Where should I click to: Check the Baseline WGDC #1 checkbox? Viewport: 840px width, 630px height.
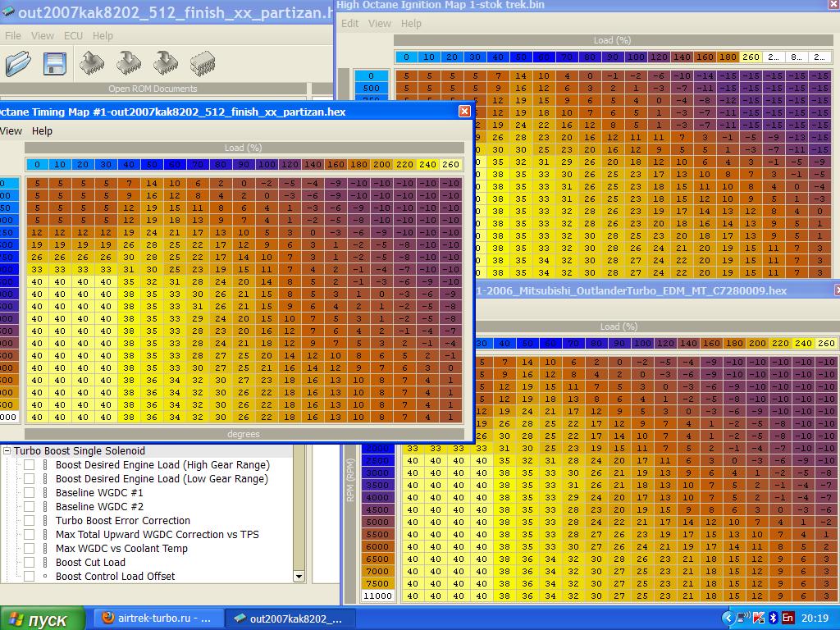29,493
